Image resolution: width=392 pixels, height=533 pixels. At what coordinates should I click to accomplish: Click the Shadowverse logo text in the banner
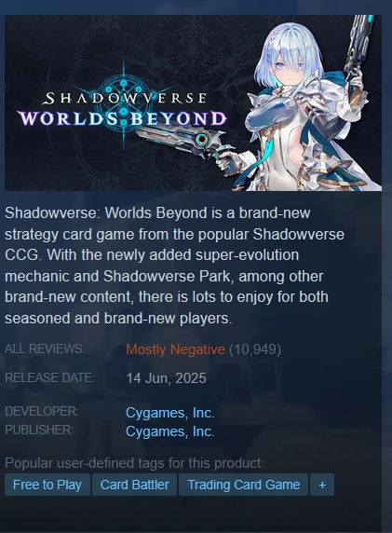point(125,99)
